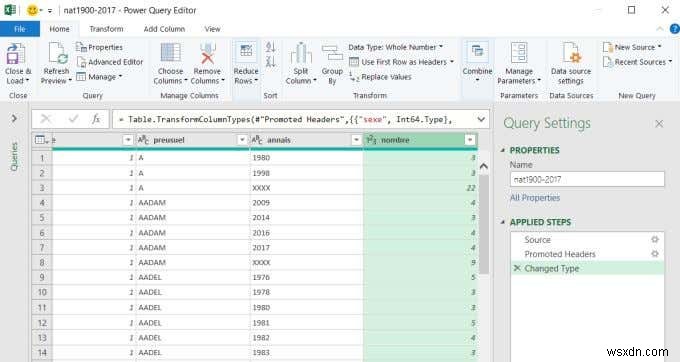Open the Data Type: Whole Number dropdown
The width and height of the screenshot is (680, 362).
point(396,47)
